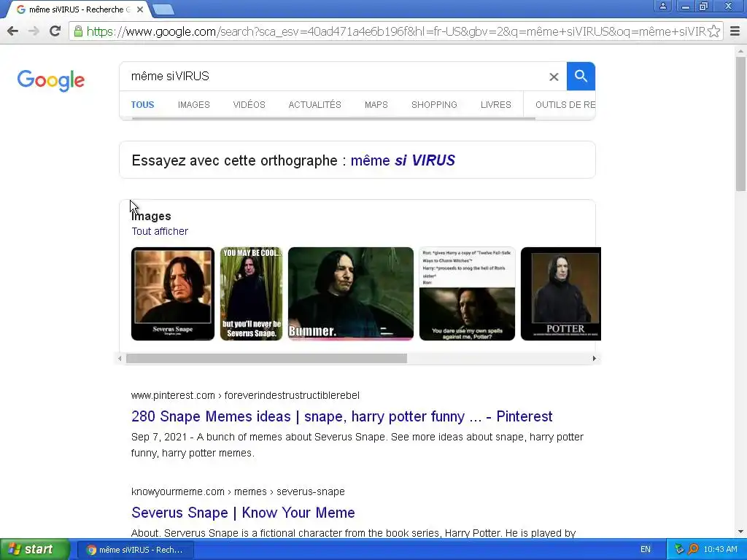Screen dimensions: 747x560
Task: Click the browser address bar URL
Action: coord(395,31)
